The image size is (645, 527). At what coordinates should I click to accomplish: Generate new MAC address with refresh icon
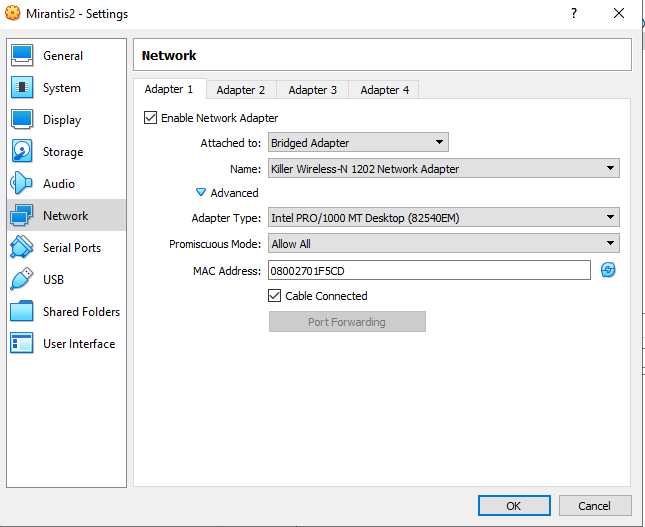pos(608,270)
